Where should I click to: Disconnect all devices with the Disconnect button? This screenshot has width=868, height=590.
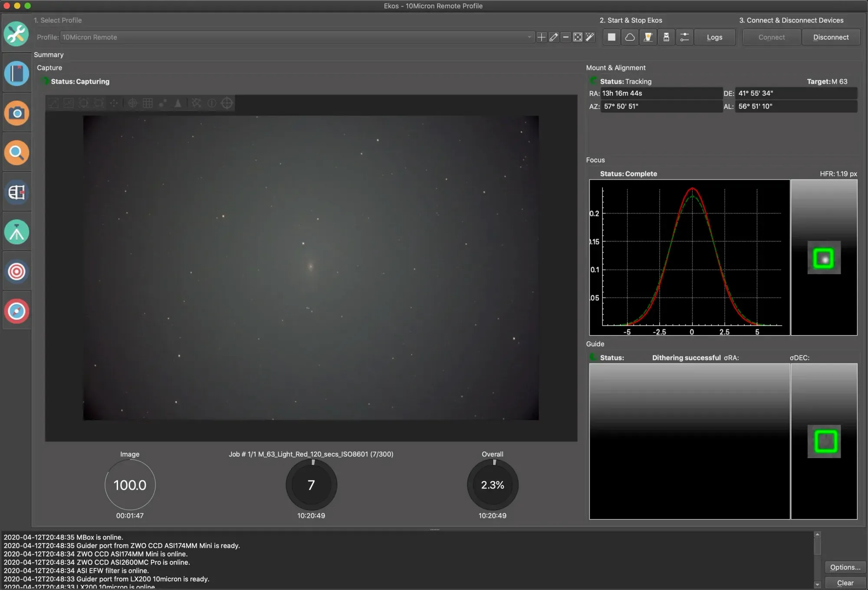tap(831, 37)
